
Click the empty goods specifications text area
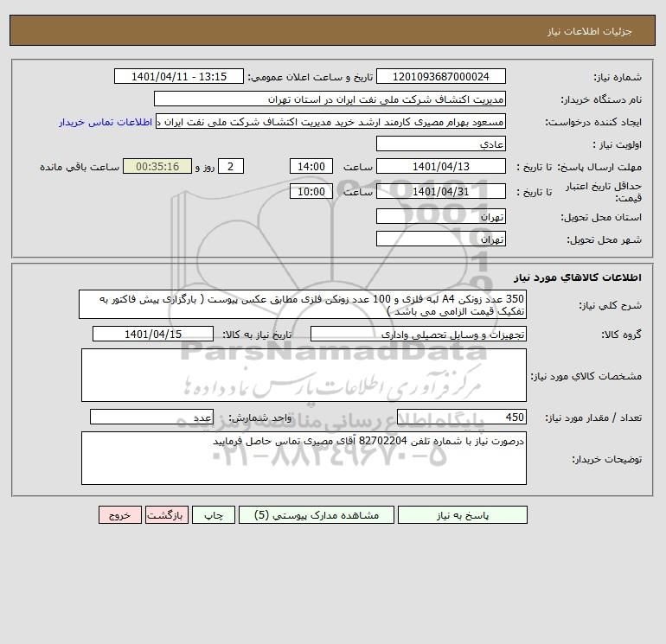tap(304, 375)
